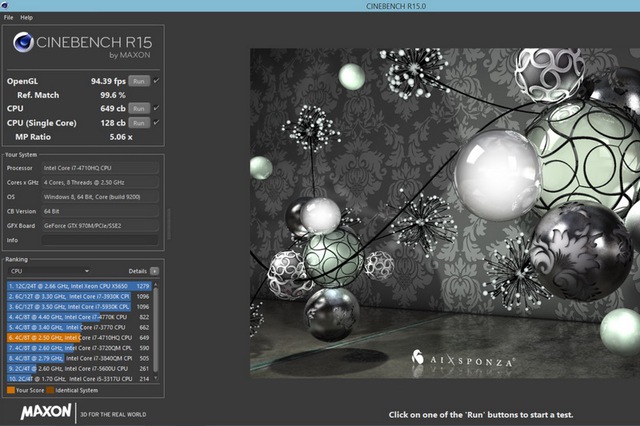This screenshot has height=426, width=640.
Task: Click the Info input field
Action: click(100, 240)
